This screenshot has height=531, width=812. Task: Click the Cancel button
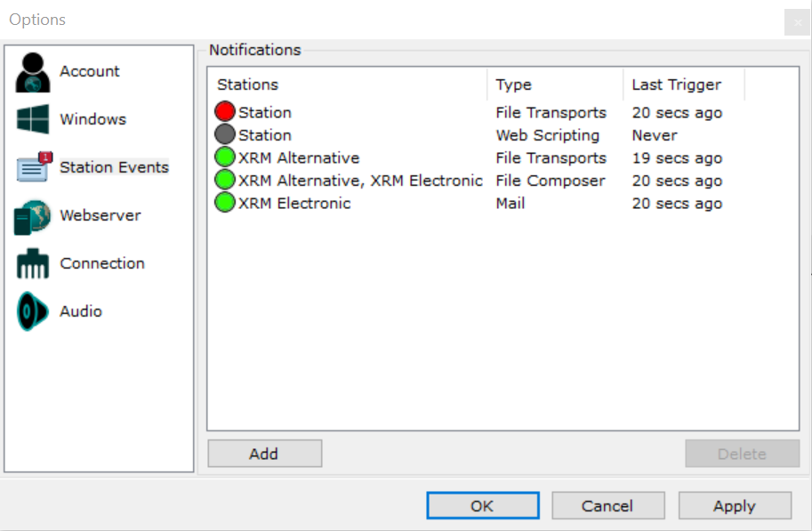click(607, 506)
